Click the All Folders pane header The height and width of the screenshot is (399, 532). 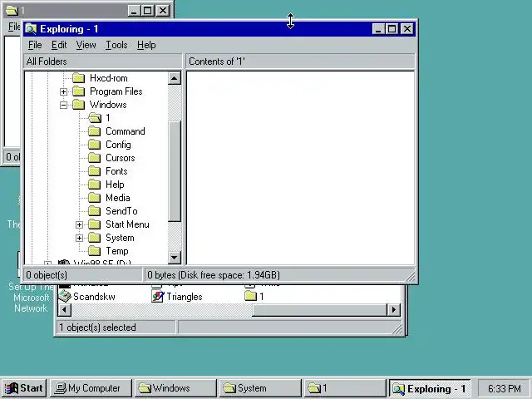[103, 62]
